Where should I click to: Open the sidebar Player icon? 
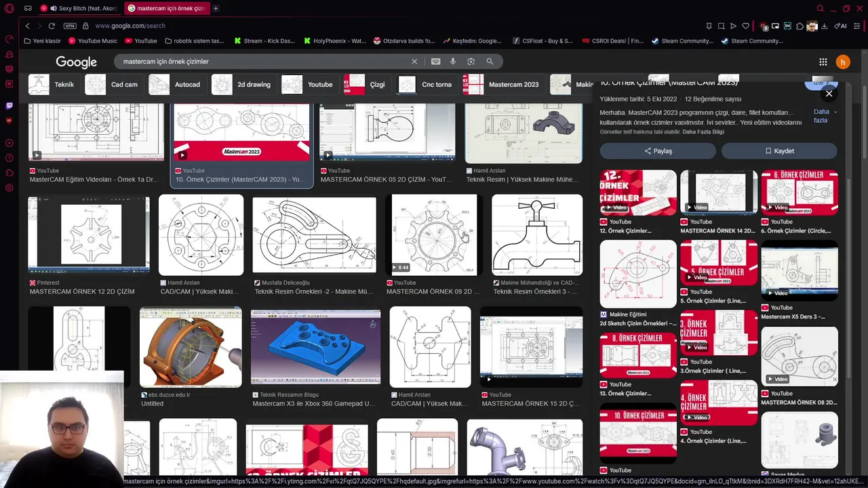(x=9, y=143)
